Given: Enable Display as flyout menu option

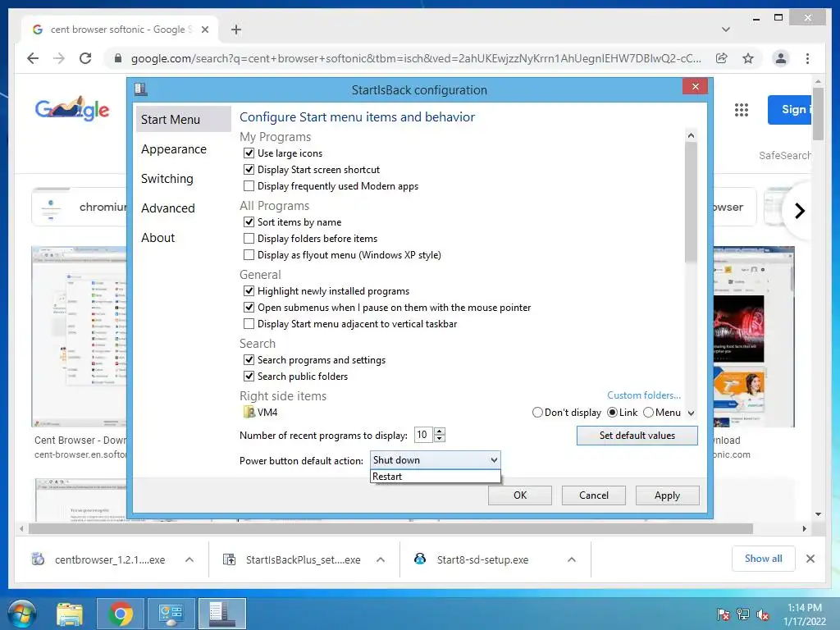Looking at the screenshot, I should [x=249, y=255].
